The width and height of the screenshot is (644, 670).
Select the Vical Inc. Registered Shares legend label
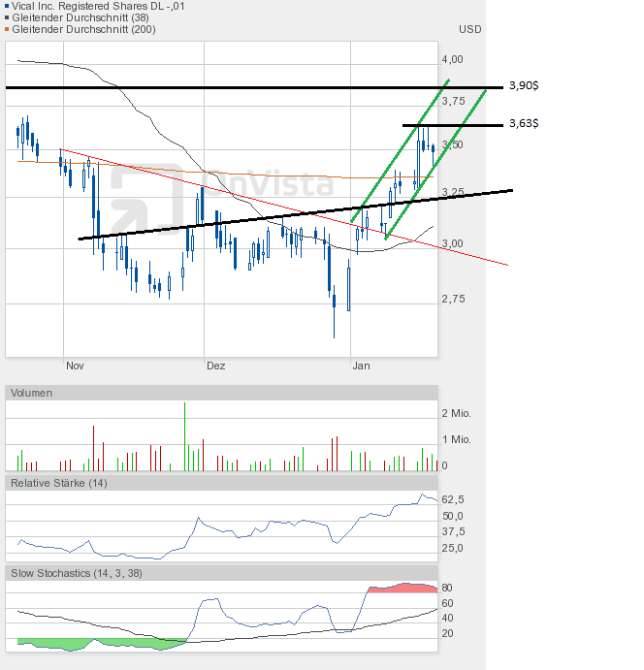tap(99, 6)
